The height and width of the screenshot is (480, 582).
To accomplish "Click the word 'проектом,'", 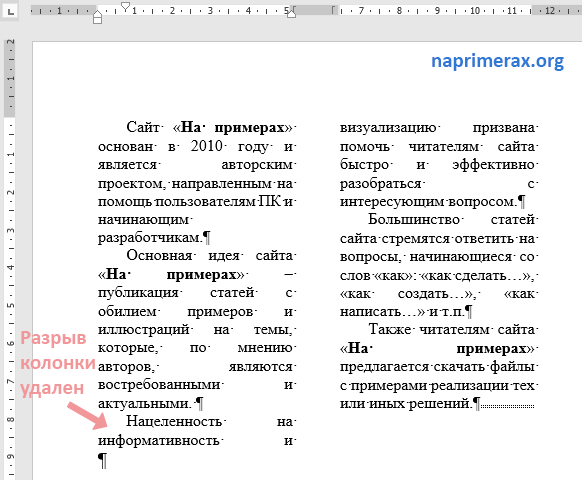I will (x=132, y=184).
